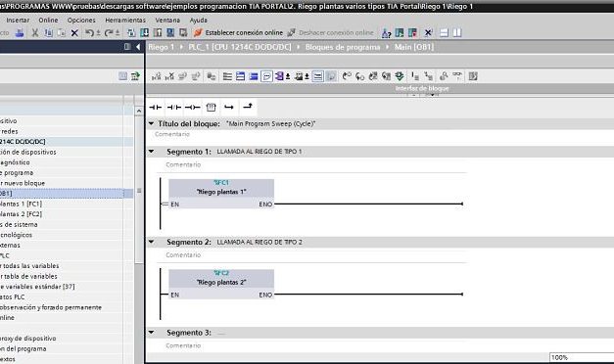Collapse the Título del bloque section
Screen dimensions: 614x364
[151, 123]
